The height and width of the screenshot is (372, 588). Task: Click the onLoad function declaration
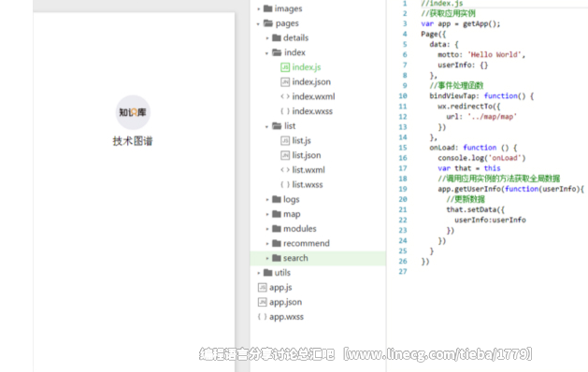[473, 148]
